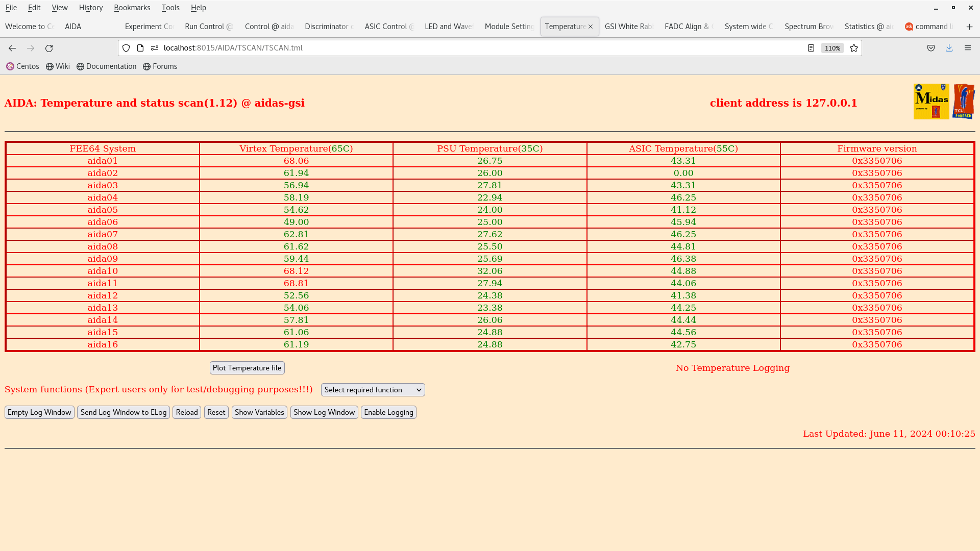Open the hamburger application menu

(968, 48)
